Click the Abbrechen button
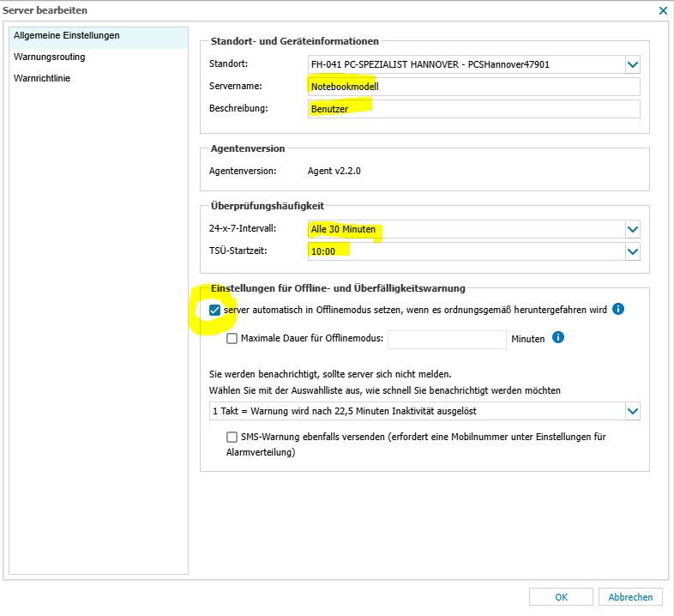The image size is (674, 616). (630, 597)
